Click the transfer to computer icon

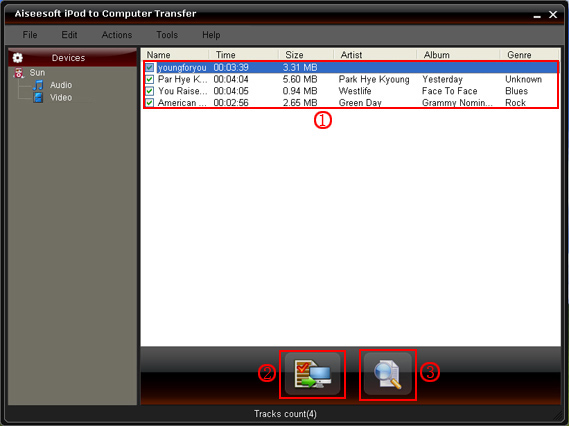click(312, 374)
